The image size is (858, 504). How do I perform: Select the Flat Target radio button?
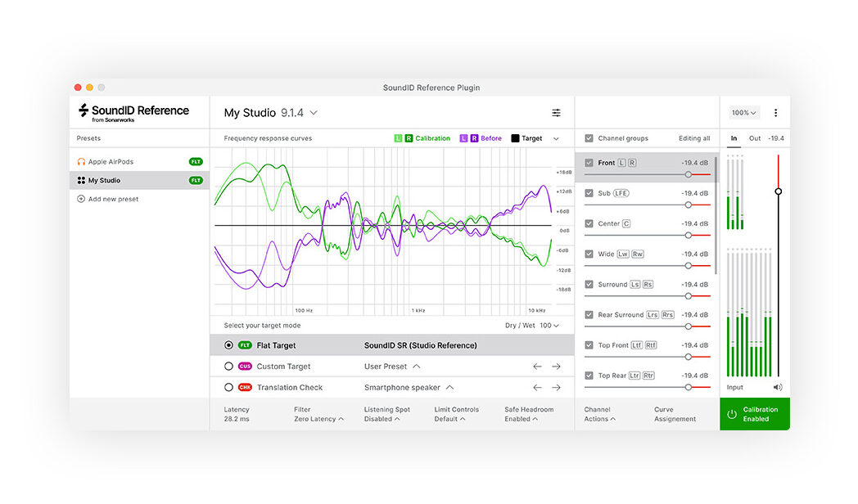228,345
